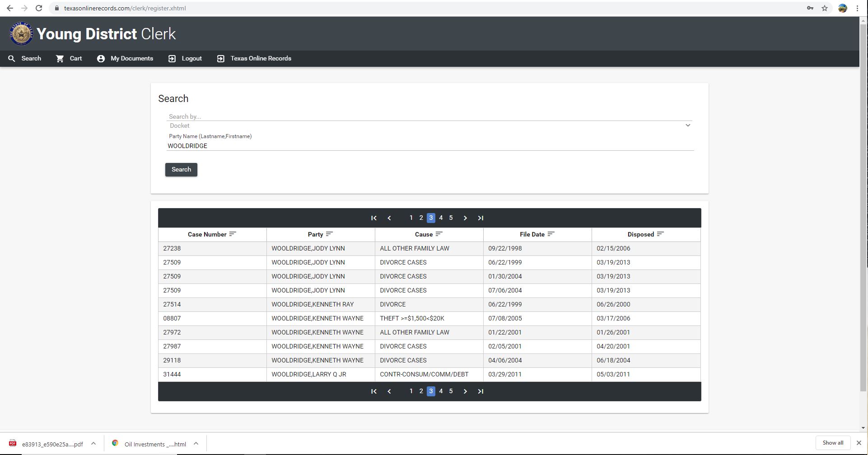
Task: Expand options for e83913 PDF download
Action: pos(93,443)
